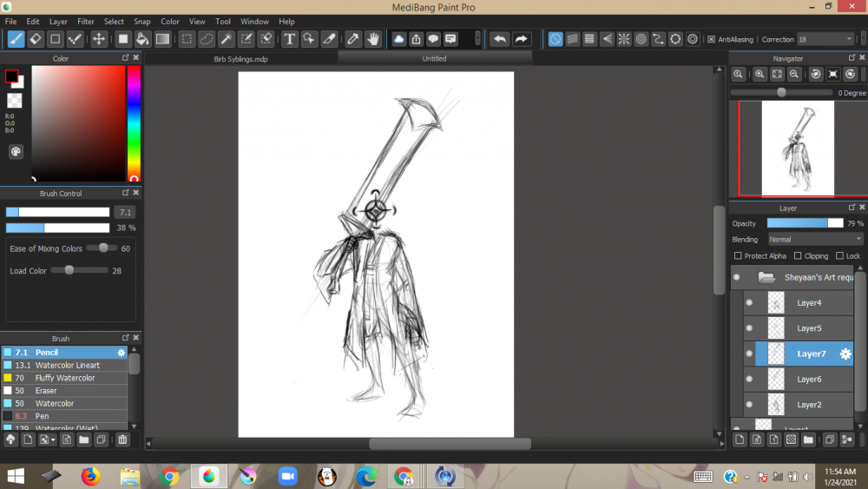Undock the Color panel
The width and height of the screenshot is (868, 489).
click(126, 57)
